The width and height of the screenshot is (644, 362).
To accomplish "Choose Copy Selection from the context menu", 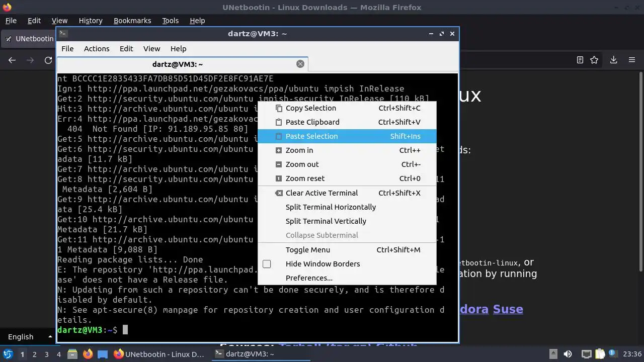I will click(x=347, y=108).
